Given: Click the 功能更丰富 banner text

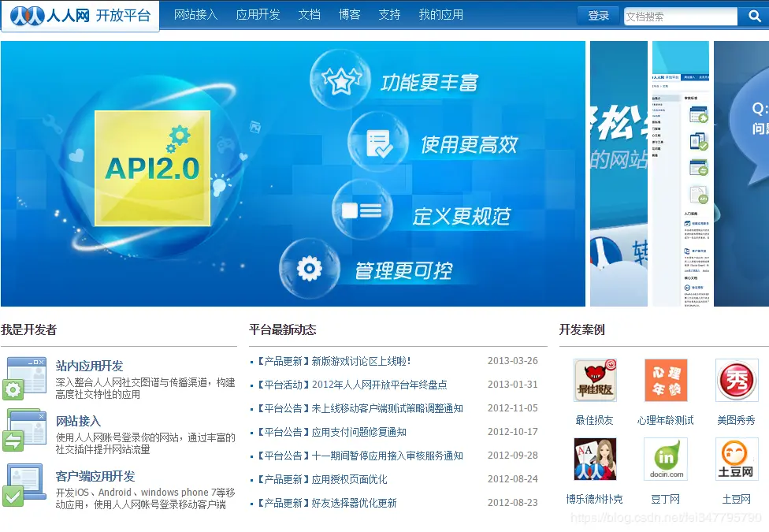Looking at the screenshot, I should [x=429, y=83].
